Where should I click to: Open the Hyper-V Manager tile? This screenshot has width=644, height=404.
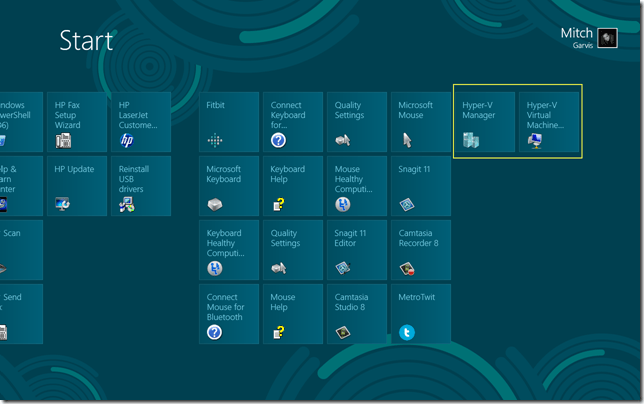[485, 122]
